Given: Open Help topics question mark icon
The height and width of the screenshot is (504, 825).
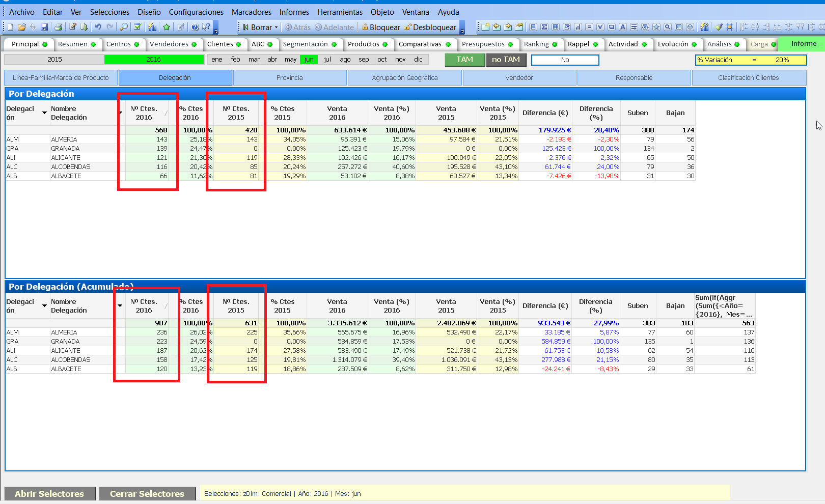Looking at the screenshot, I should coord(195,27).
